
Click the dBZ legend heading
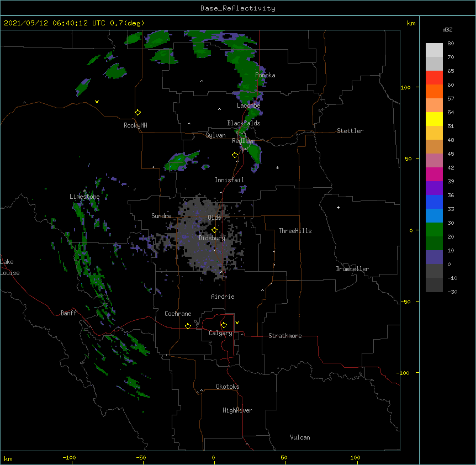[x=447, y=30]
